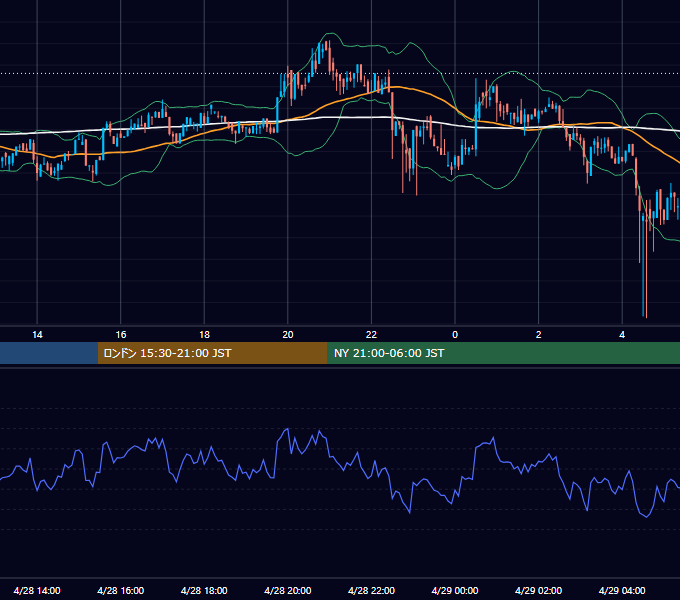680x600 pixels.
Task: Click the 4/29 02:00 time label
Action: (x=538, y=590)
